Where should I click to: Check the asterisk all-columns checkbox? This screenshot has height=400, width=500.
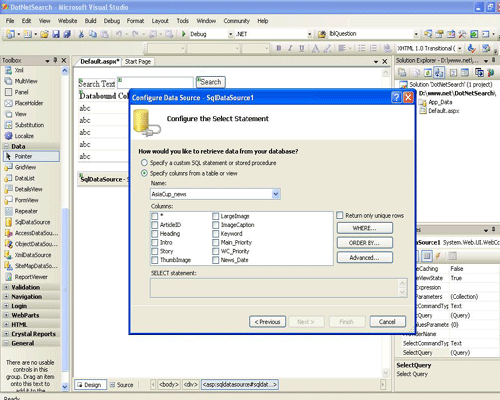tap(155, 216)
